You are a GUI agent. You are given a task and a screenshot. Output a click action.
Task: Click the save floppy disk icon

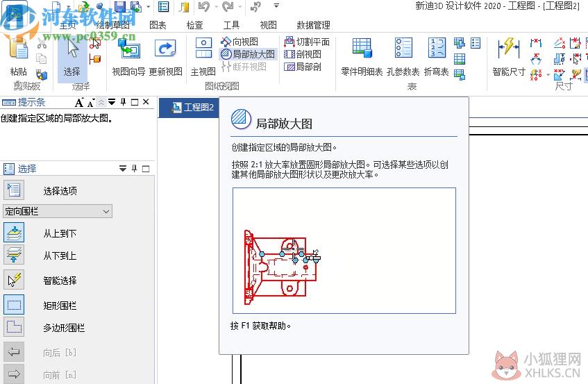[119, 6]
